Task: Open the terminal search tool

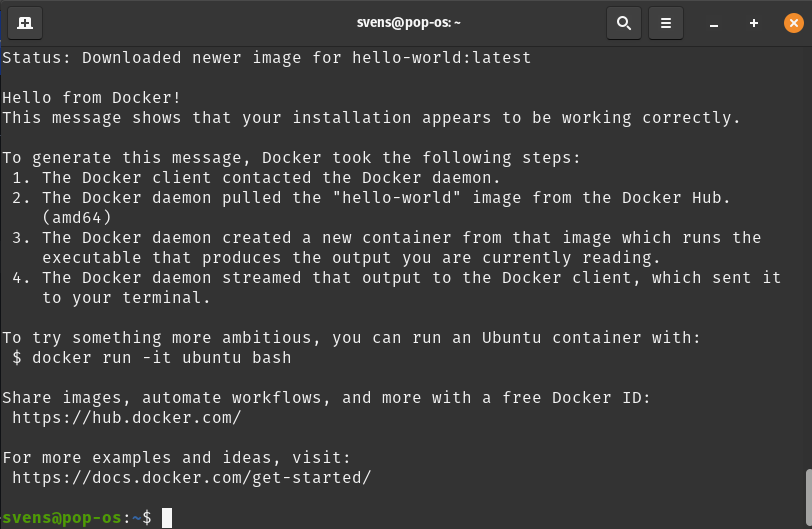Action: (624, 23)
